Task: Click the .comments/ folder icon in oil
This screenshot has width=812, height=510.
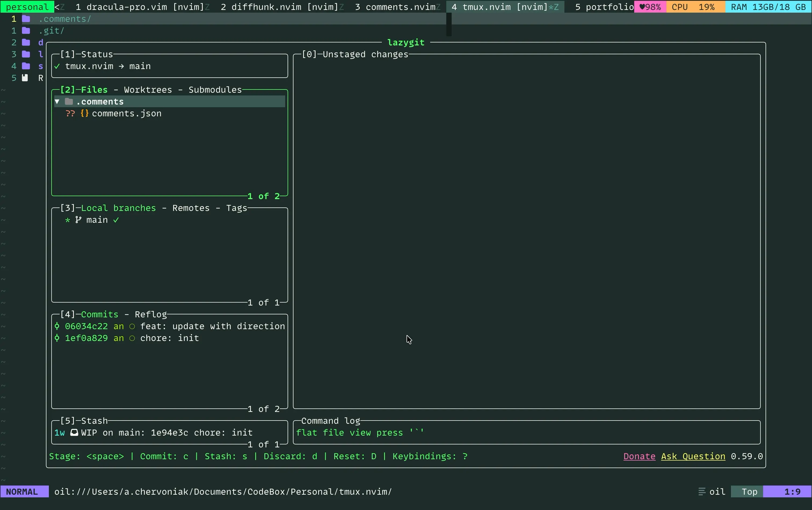Action: pyautogui.click(x=26, y=19)
